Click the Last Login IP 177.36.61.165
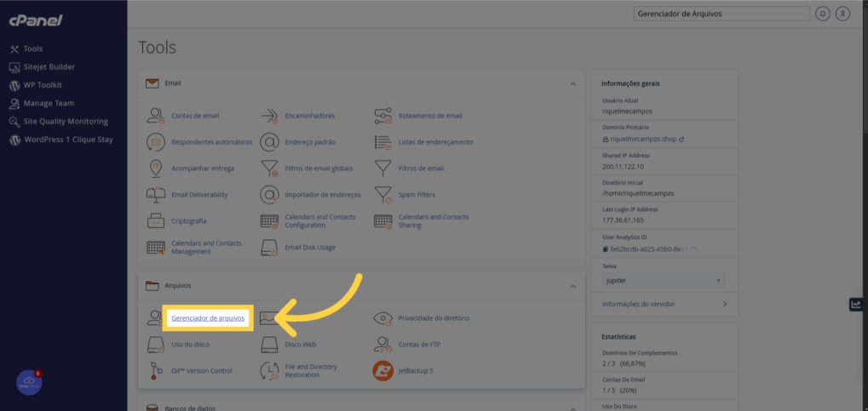Image resolution: width=868 pixels, height=411 pixels. click(x=624, y=220)
